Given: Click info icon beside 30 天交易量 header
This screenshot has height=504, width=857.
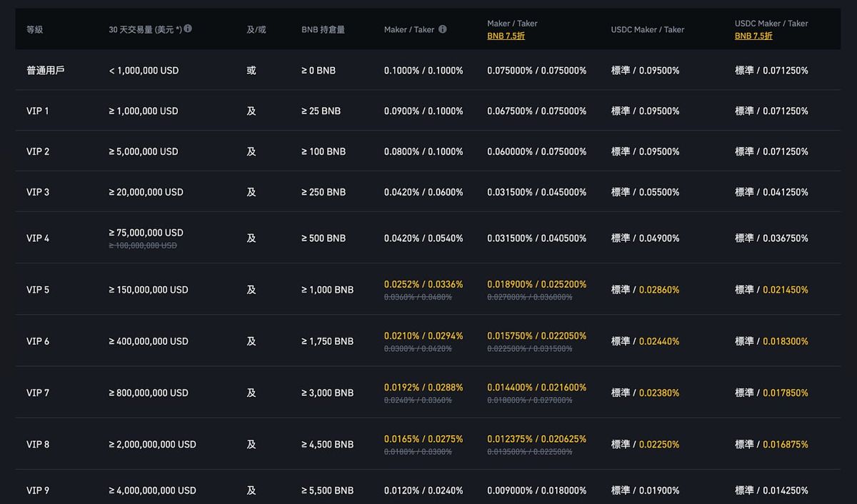Looking at the screenshot, I should pos(188,29).
